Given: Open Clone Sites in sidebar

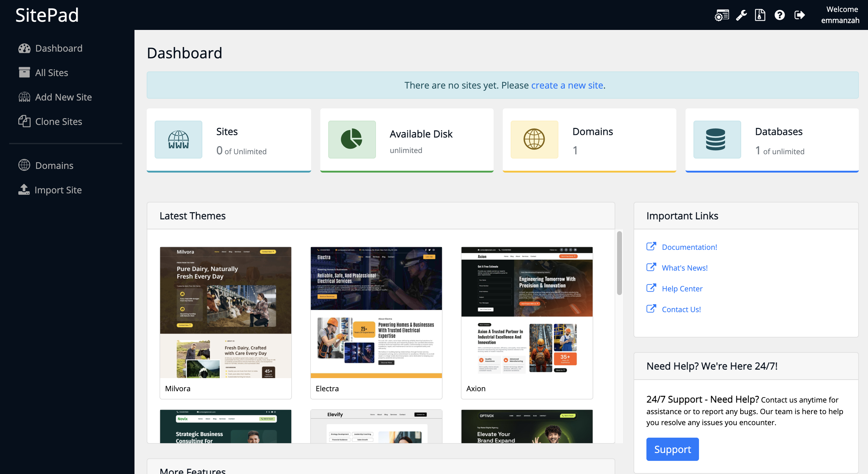Looking at the screenshot, I should (50, 122).
